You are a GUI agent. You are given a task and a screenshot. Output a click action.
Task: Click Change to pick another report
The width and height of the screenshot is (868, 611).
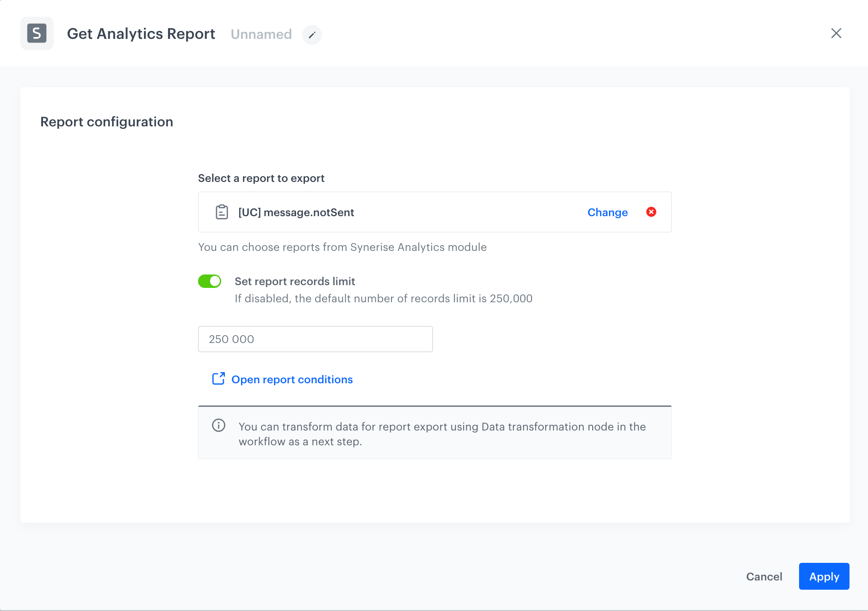(607, 212)
